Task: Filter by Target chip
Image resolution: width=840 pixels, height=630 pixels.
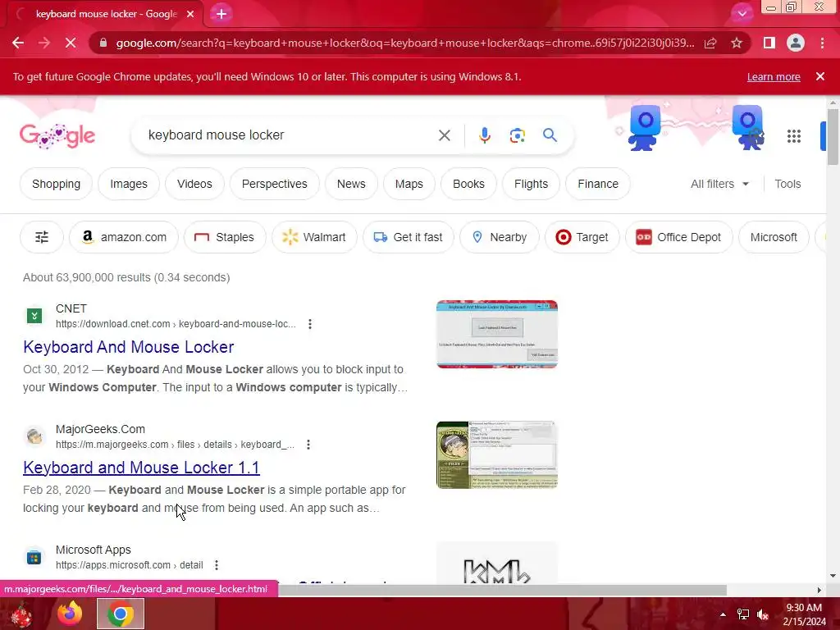Action: click(582, 237)
